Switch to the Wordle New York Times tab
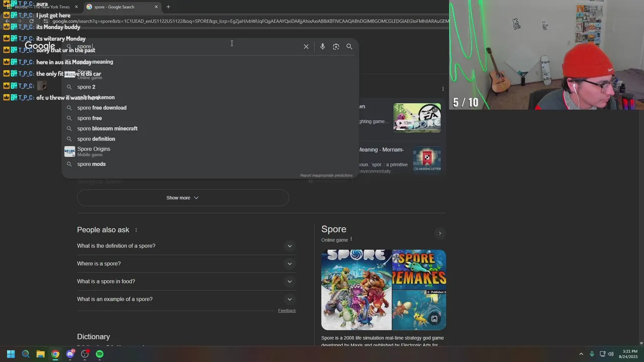This screenshot has width=644, height=362. (x=42, y=7)
